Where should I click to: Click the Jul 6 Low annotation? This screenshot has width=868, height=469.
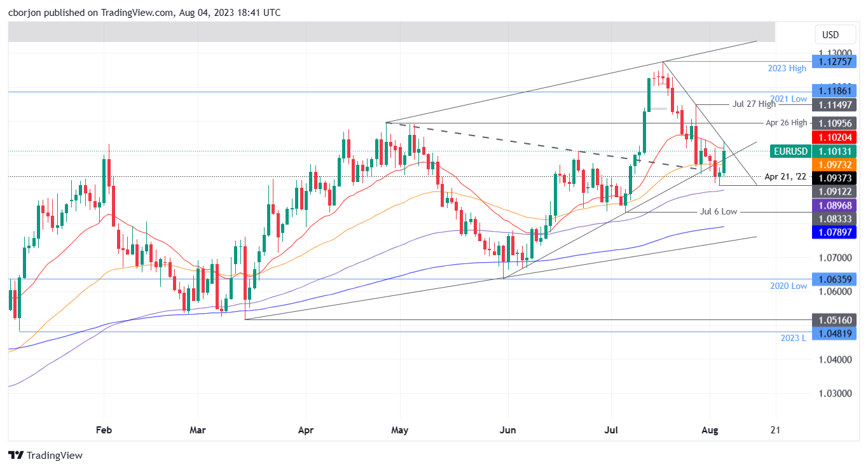tap(720, 211)
